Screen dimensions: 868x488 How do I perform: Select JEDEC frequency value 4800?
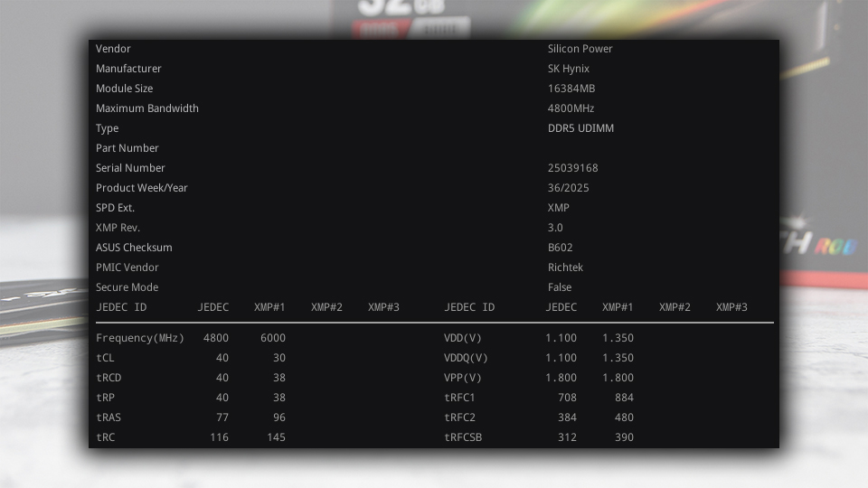coord(216,338)
